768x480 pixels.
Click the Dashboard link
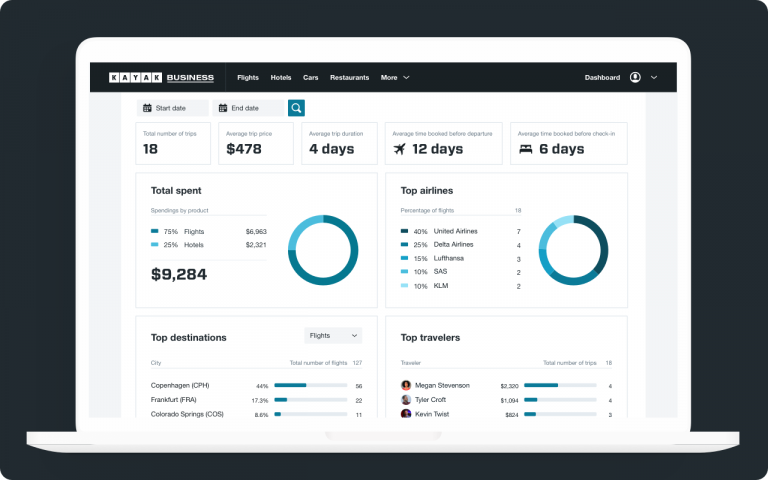602,77
